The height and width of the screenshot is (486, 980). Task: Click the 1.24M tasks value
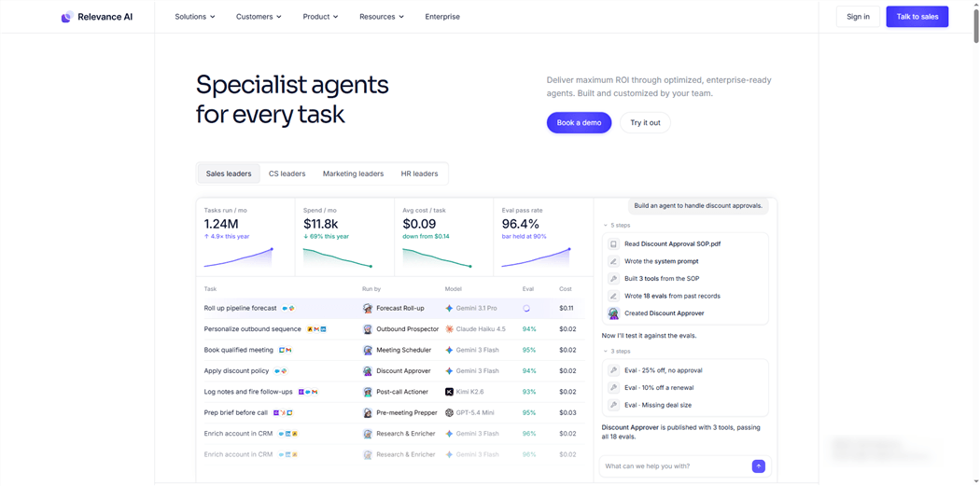coord(221,224)
